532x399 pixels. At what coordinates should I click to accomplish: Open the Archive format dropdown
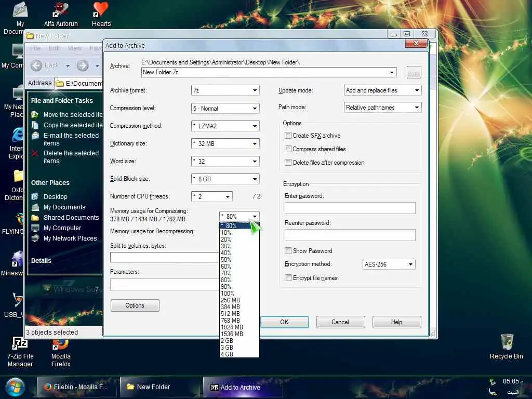[x=225, y=90]
